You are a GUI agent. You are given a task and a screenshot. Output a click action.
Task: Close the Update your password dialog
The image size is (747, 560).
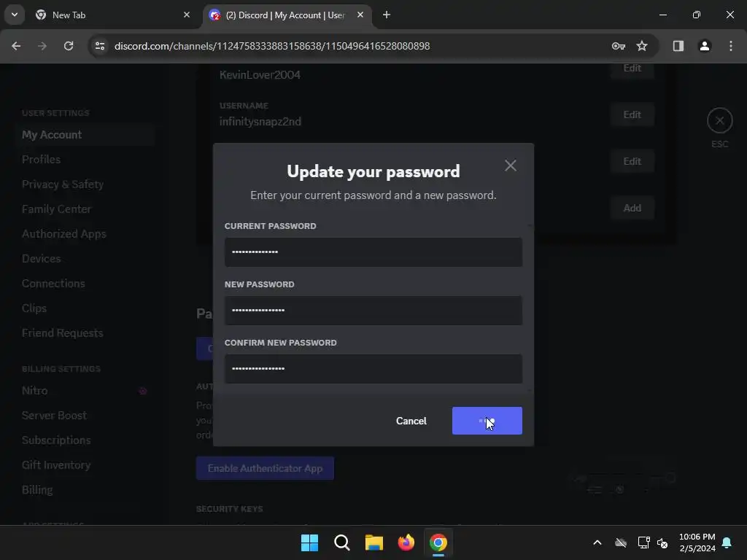click(x=510, y=166)
